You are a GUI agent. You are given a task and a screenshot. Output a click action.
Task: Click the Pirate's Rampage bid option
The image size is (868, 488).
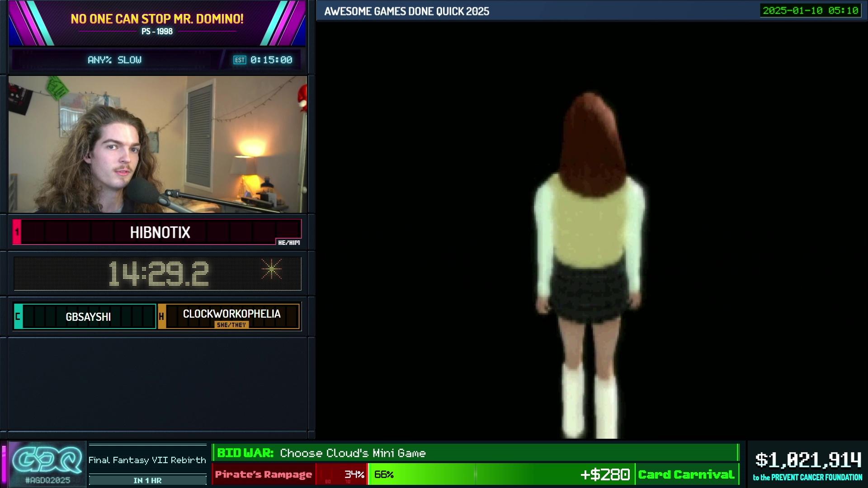(x=264, y=474)
